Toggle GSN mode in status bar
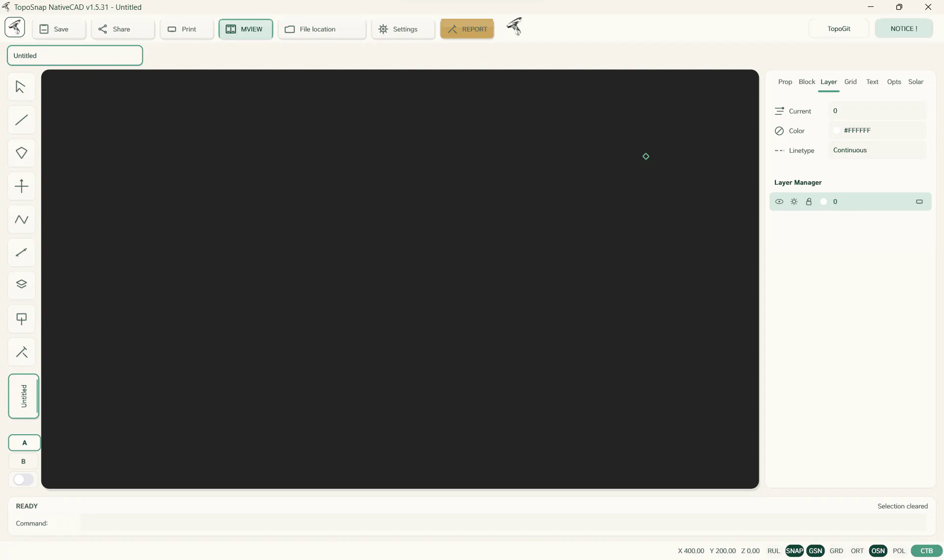This screenshot has width=944, height=560. [x=816, y=551]
